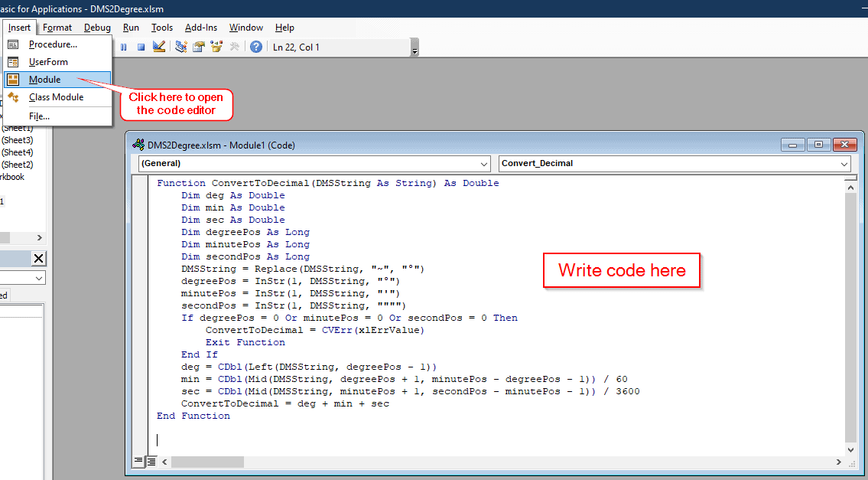Click the 'End Function' code line
This screenshot has height=480, width=868.
pyautogui.click(x=193, y=416)
